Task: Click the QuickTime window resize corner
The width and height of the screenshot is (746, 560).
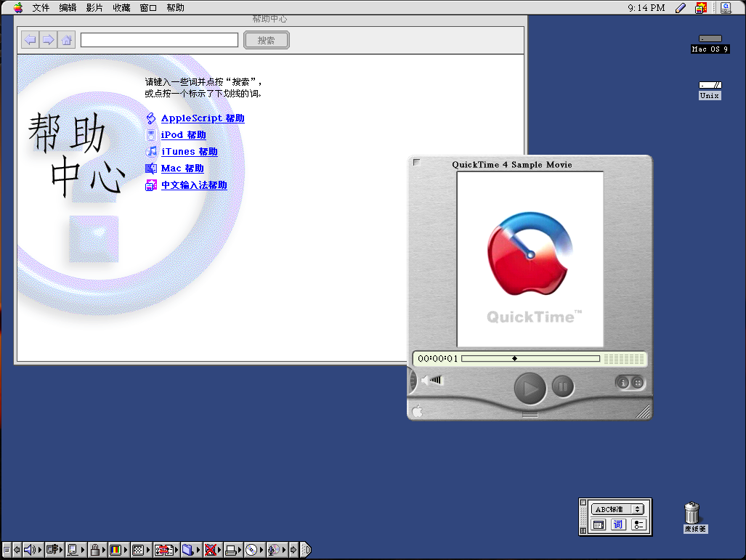Action: (644, 412)
